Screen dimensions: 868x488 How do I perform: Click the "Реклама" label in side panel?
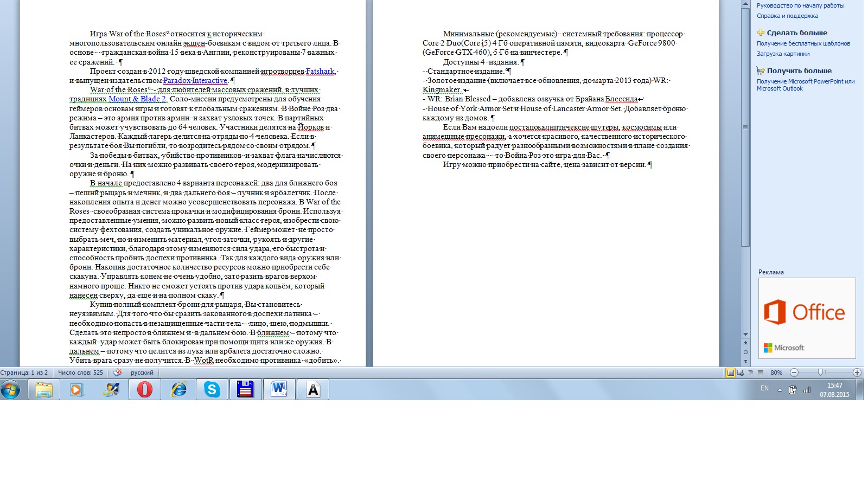tap(771, 272)
